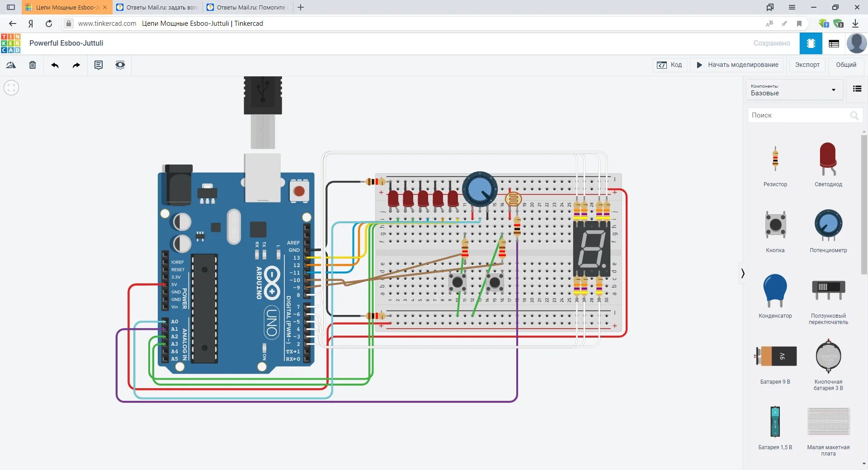Open a new browser tab
868x470 pixels.
[301, 7]
